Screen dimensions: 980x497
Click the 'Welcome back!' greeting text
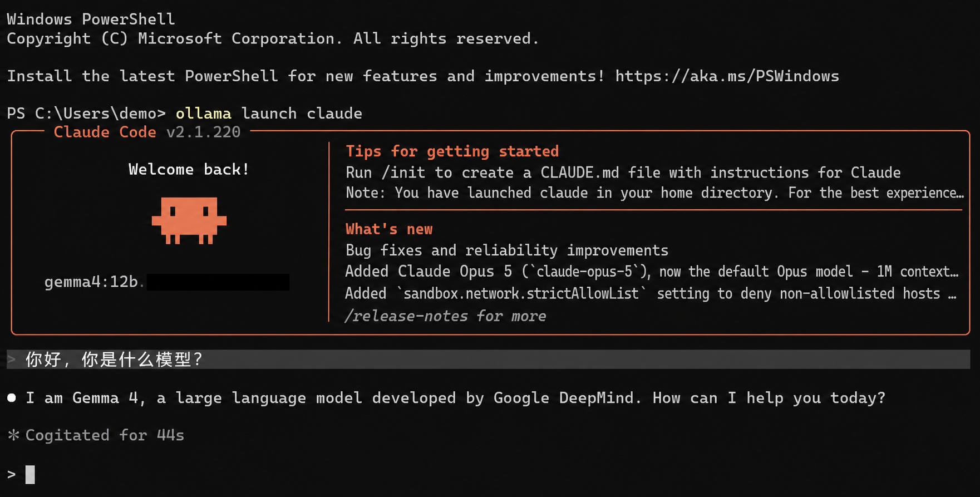click(189, 170)
